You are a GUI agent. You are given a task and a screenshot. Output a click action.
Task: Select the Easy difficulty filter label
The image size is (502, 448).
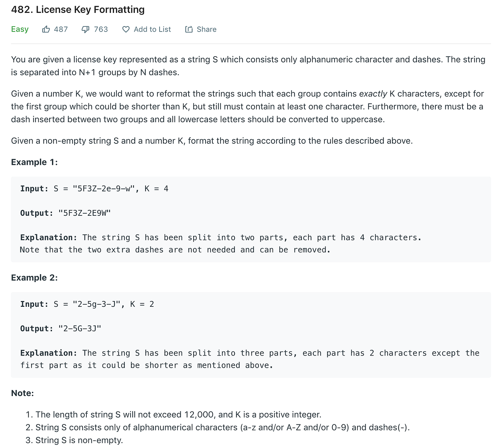point(20,29)
